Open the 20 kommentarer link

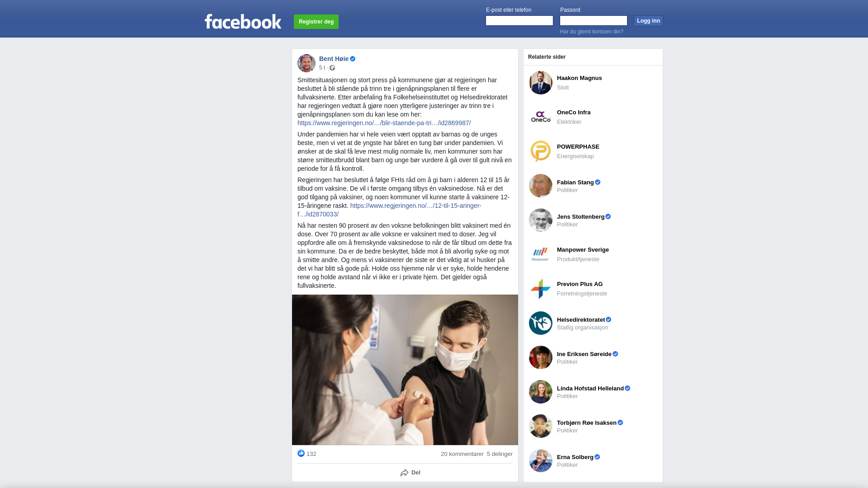(x=462, y=454)
